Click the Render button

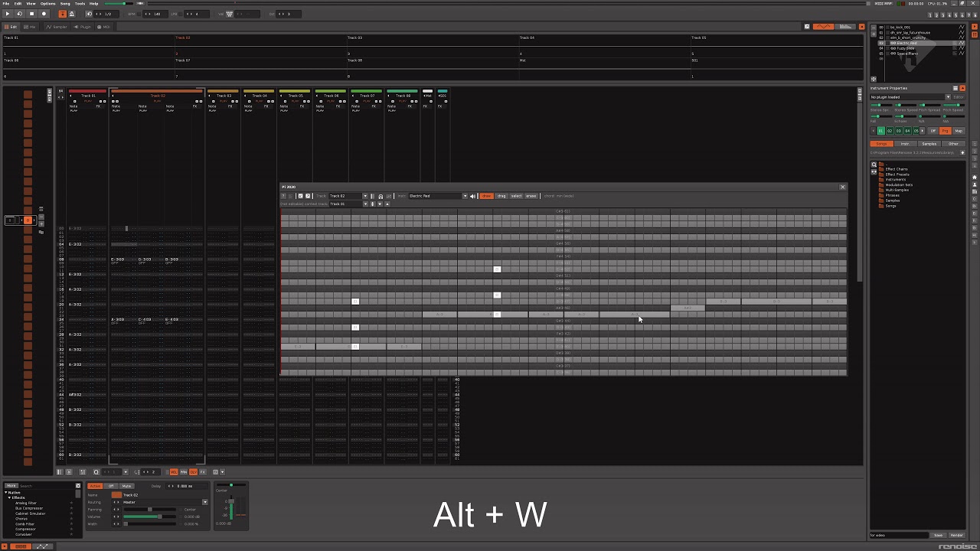[x=957, y=536]
